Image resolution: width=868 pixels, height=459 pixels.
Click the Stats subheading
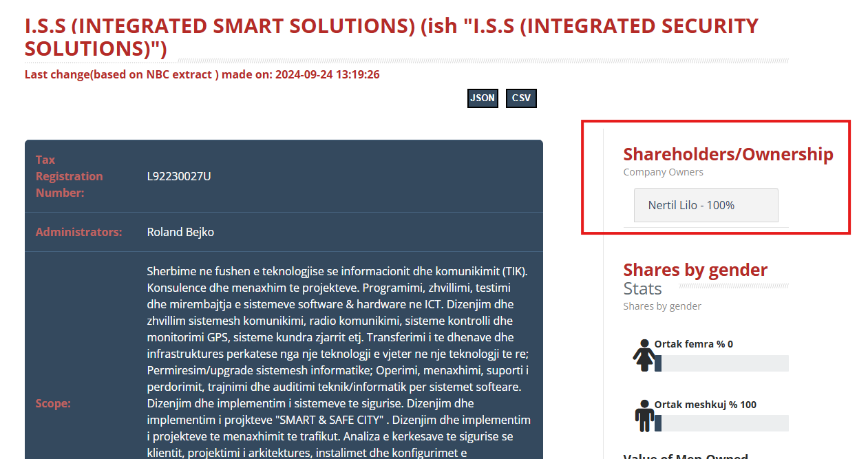click(x=642, y=288)
